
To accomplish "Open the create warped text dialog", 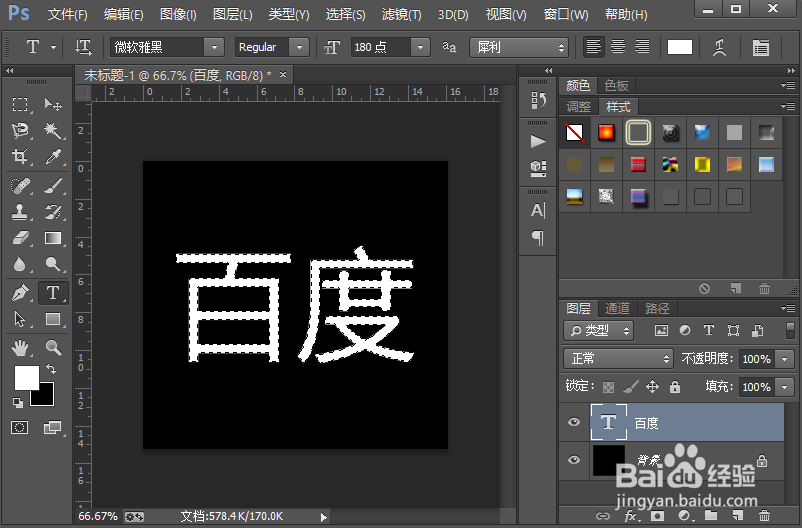I will pyautogui.click(x=720, y=48).
